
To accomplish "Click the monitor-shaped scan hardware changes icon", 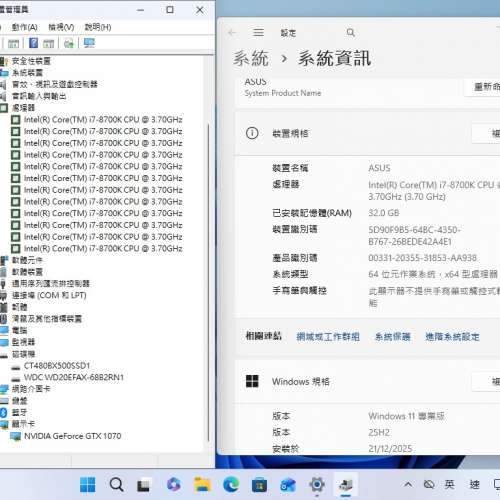I will pos(89,43).
